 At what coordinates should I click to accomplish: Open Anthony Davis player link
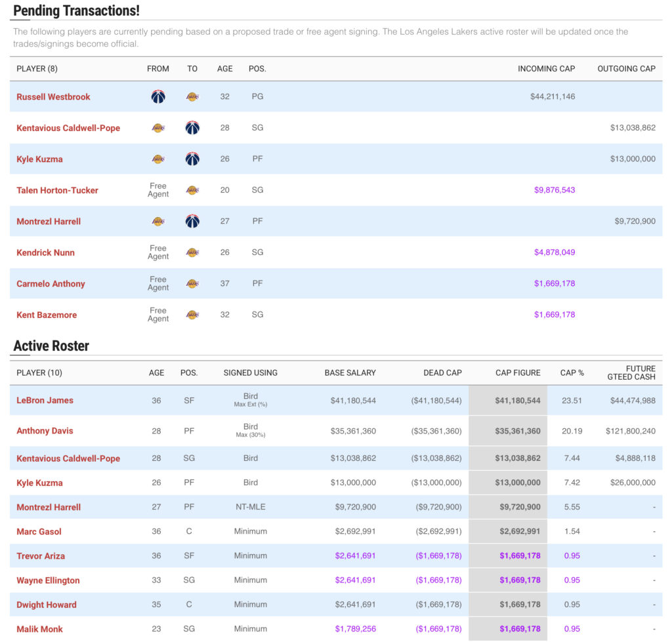(45, 430)
